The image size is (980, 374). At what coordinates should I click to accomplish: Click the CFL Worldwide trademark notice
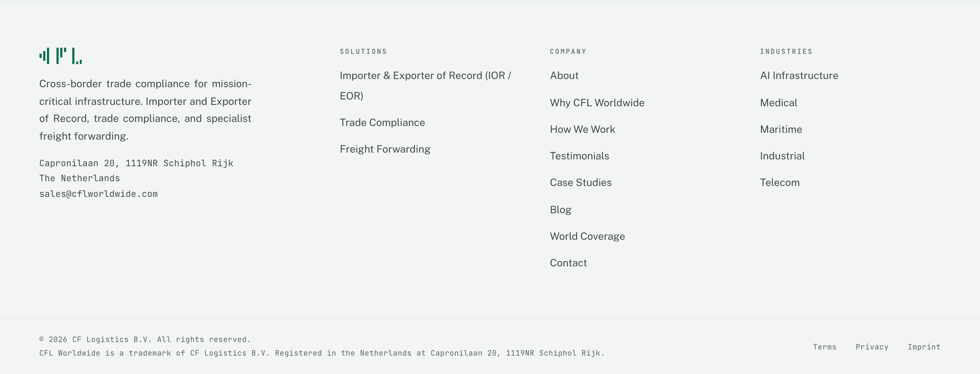point(322,353)
